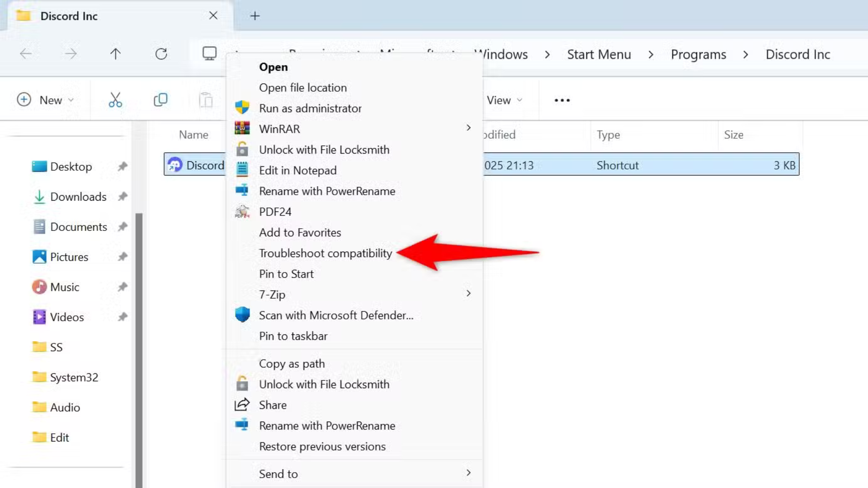Click the Microsoft Defender shield icon
Image resolution: width=868 pixels, height=488 pixels.
point(243,315)
